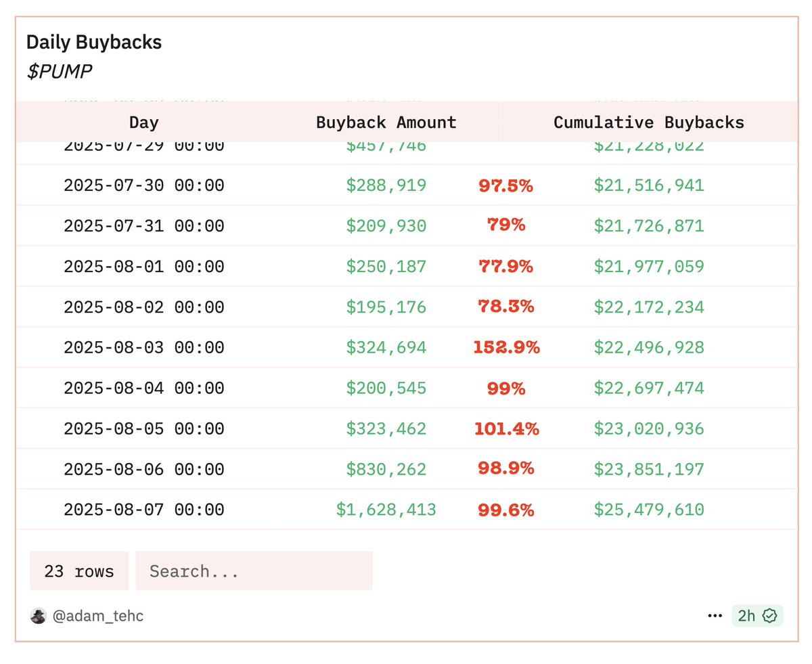Click the Search... input field

[254, 571]
